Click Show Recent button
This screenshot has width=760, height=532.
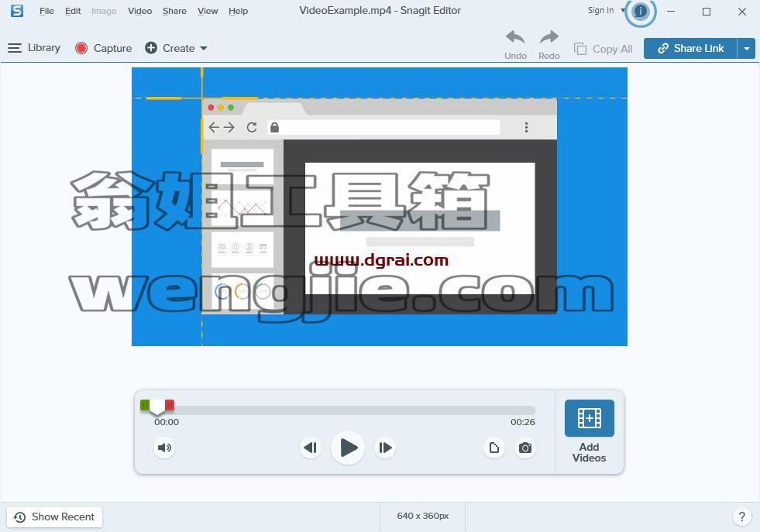54,517
